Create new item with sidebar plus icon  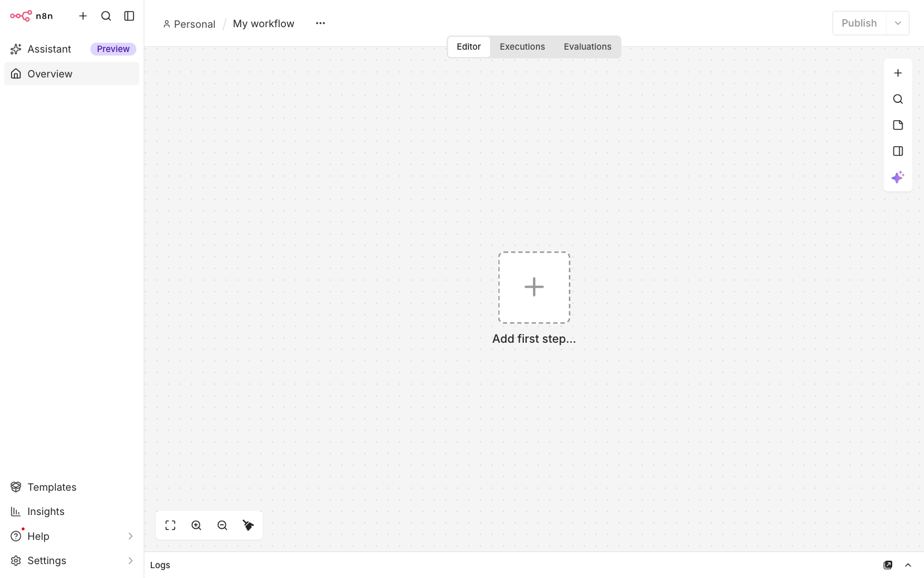tap(83, 16)
